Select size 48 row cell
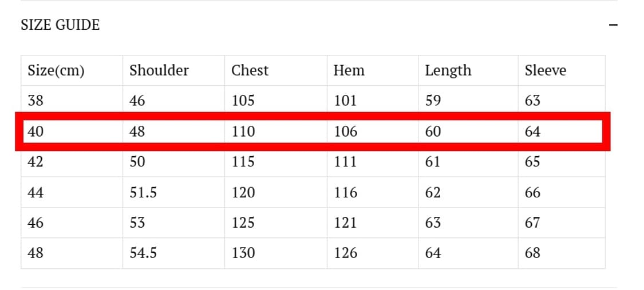644x290 pixels. tap(35, 253)
